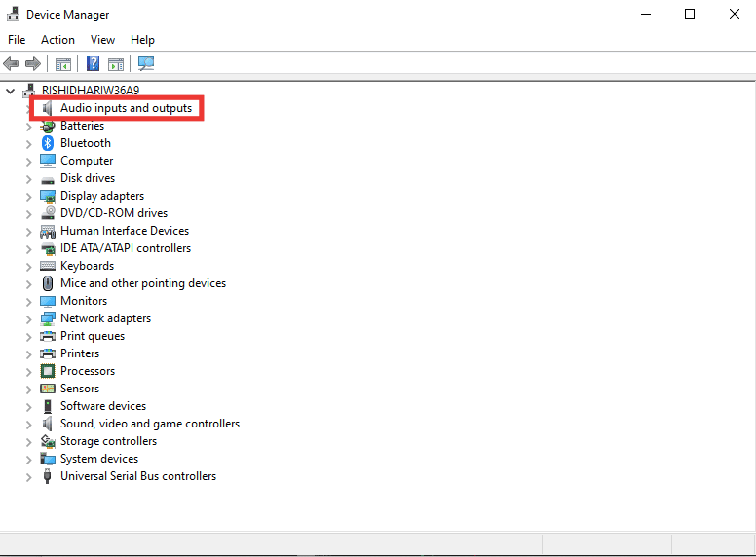Image resolution: width=756 pixels, height=557 pixels.
Task: Click the Device Manager title bar icon
Action: [13, 14]
